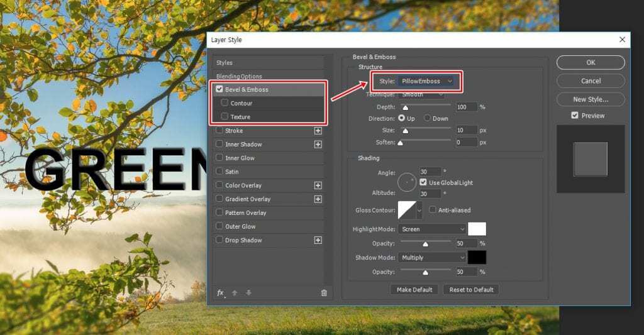This screenshot has width=644, height=335.
Task: Enable the Drop Shadow checkbox
Action: pos(219,239)
